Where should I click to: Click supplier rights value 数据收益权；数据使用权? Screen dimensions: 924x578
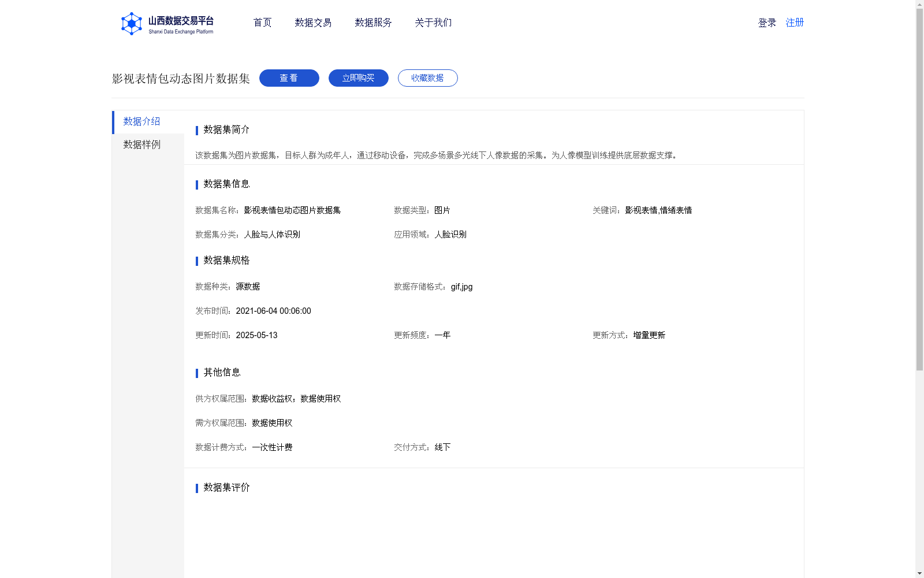pos(296,399)
